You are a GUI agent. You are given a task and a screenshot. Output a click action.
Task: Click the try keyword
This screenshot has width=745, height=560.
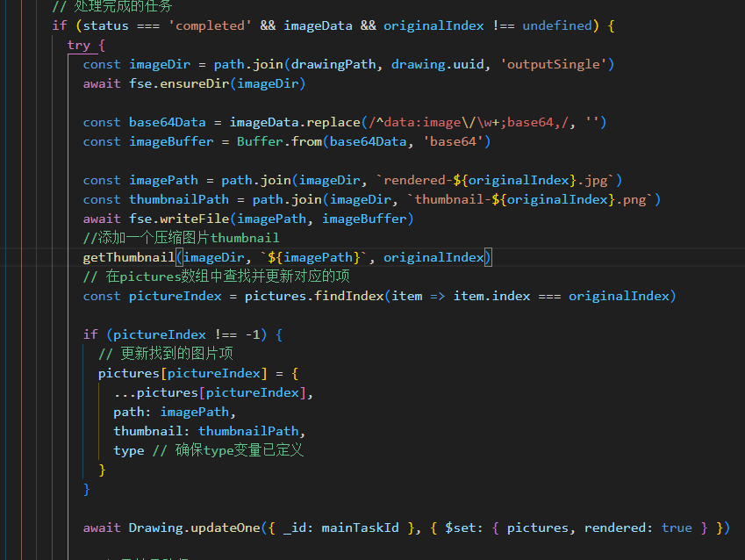[x=78, y=45]
